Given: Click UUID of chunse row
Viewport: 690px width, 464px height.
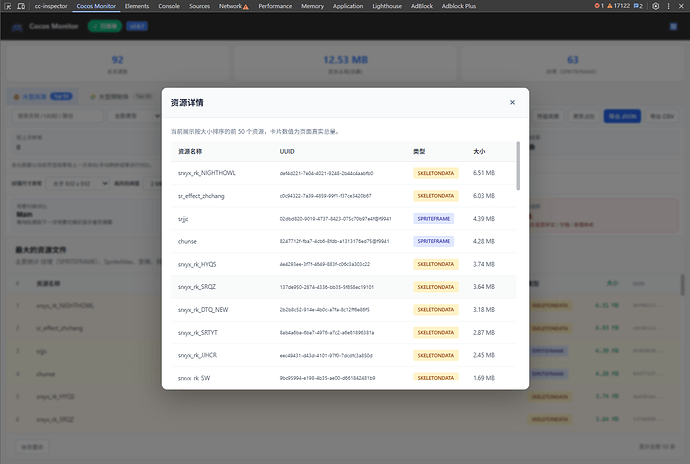Looking at the screenshot, I should 334,241.
